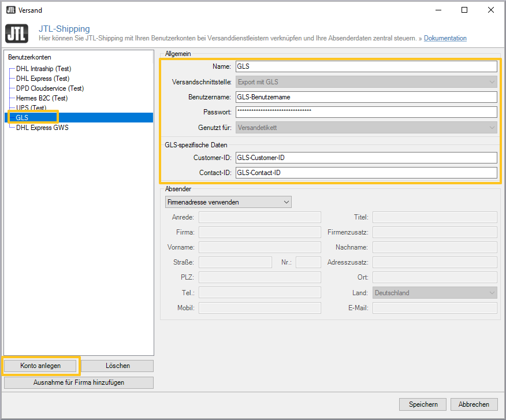This screenshot has height=420, width=506.
Task: Click the Löschen button
Action: [117, 366]
